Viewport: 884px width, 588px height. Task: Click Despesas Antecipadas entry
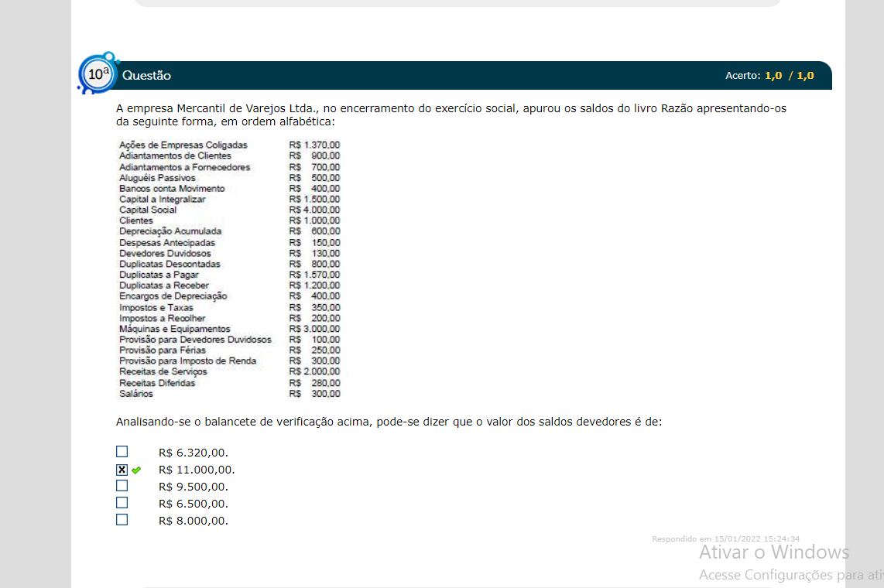(x=229, y=242)
